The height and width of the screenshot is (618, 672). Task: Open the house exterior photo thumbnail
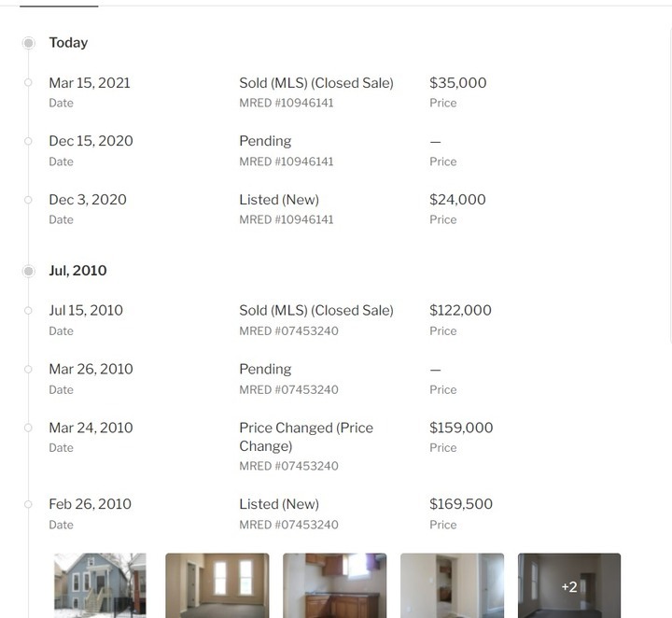tap(100, 585)
